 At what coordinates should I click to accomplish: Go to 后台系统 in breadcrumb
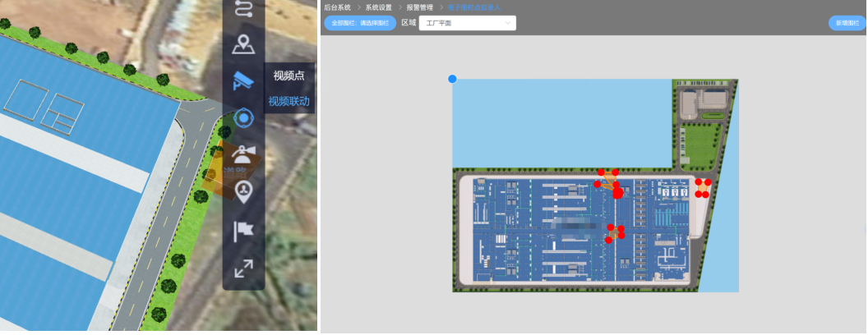click(x=337, y=7)
